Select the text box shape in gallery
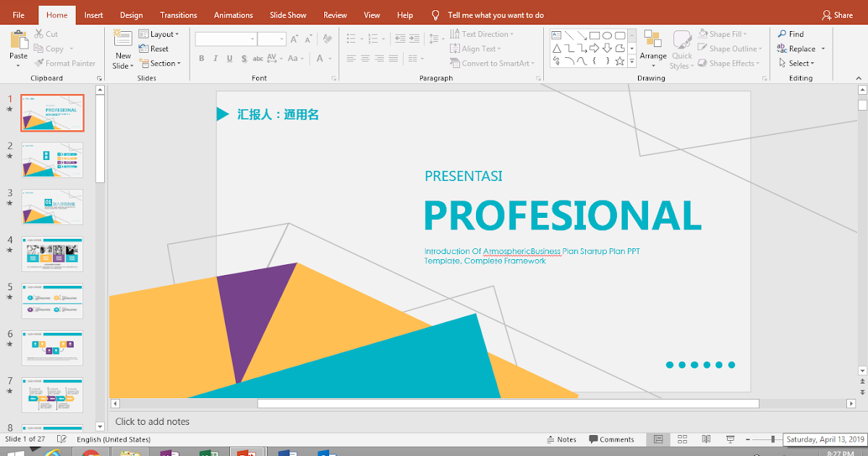This screenshot has width=868, height=456. [556, 35]
